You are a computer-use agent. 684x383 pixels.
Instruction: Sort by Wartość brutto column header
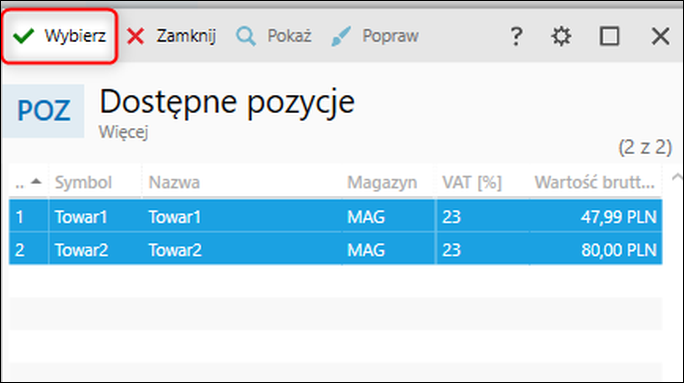tap(595, 182)
